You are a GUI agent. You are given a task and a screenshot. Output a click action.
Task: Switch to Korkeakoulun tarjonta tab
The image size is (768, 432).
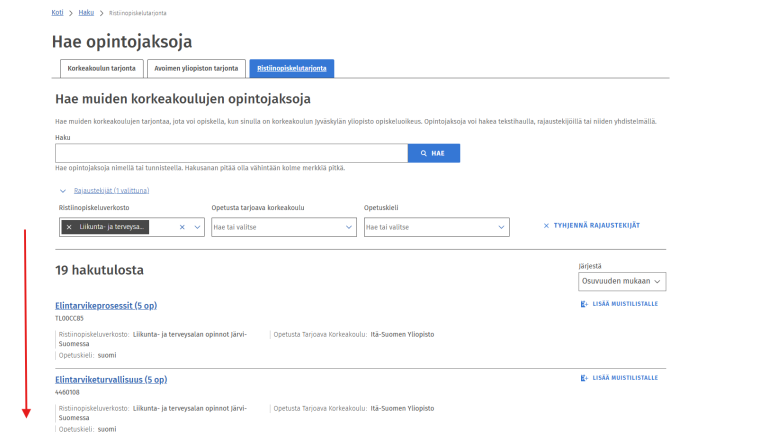point(101,69)
